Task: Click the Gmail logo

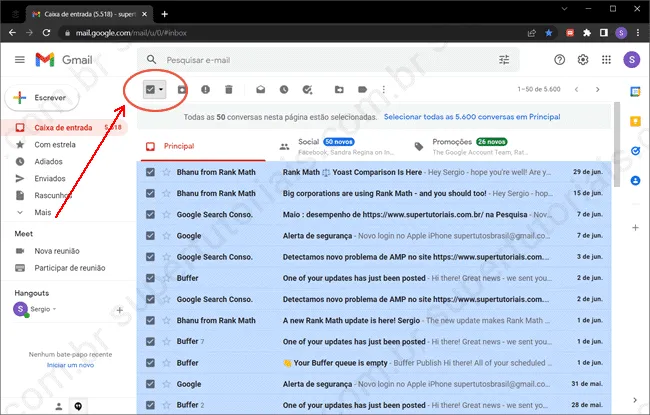Action: click(64, 60)
